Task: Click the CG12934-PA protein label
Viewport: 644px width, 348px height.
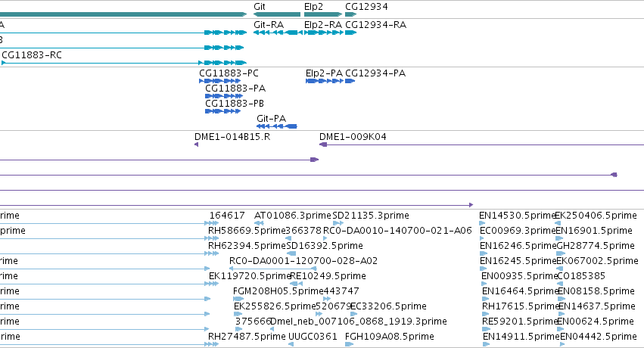Action: (x=375, y=73)
